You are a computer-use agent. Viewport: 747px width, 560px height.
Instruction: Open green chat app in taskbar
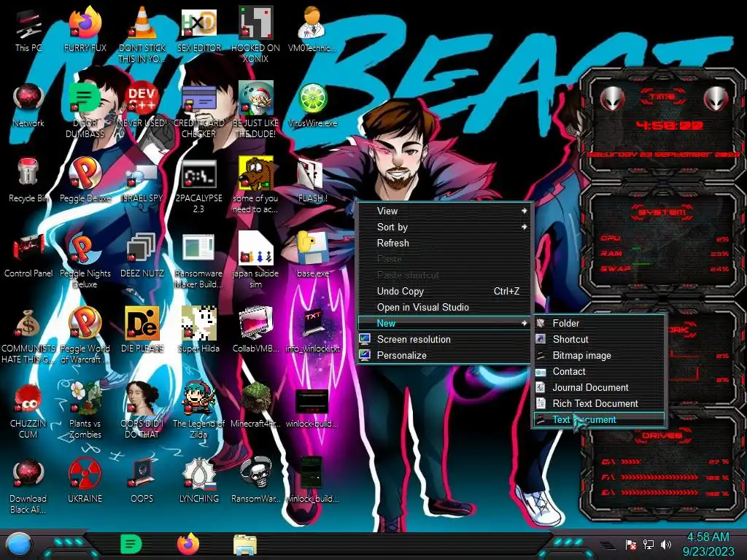click(x=131, y=544)
